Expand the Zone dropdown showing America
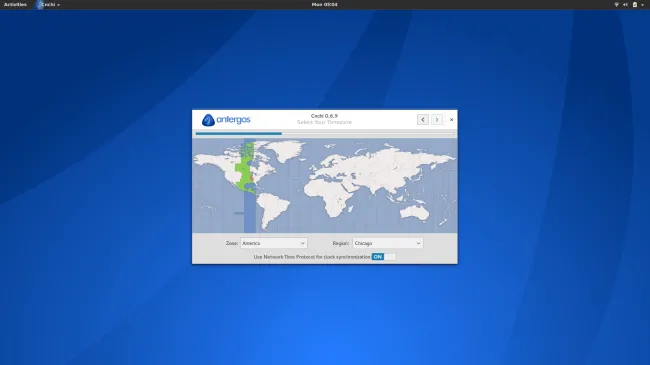650x365 pixels. coord(274,243)
